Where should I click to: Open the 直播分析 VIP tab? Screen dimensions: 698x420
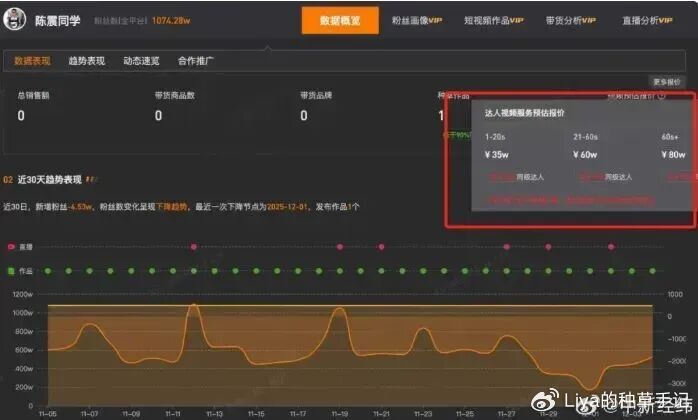[x=647, y=20]
